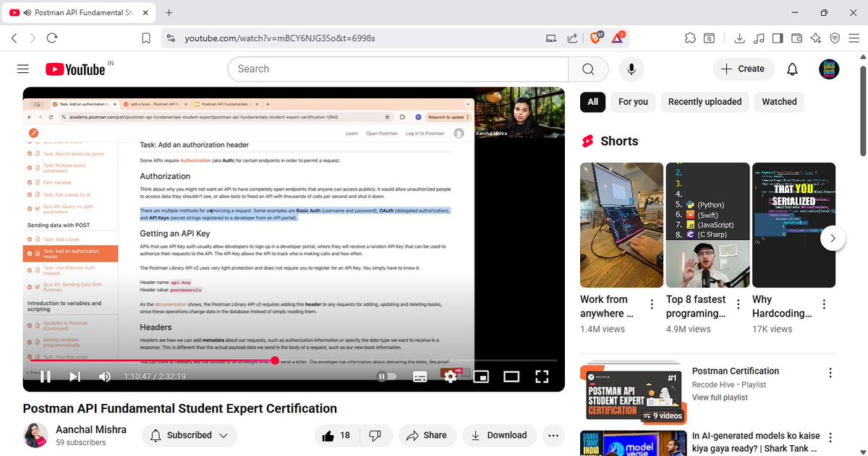Open Aanchal Mishra channel name
This screenshot has height=456, width=868.
pos(91,429)
